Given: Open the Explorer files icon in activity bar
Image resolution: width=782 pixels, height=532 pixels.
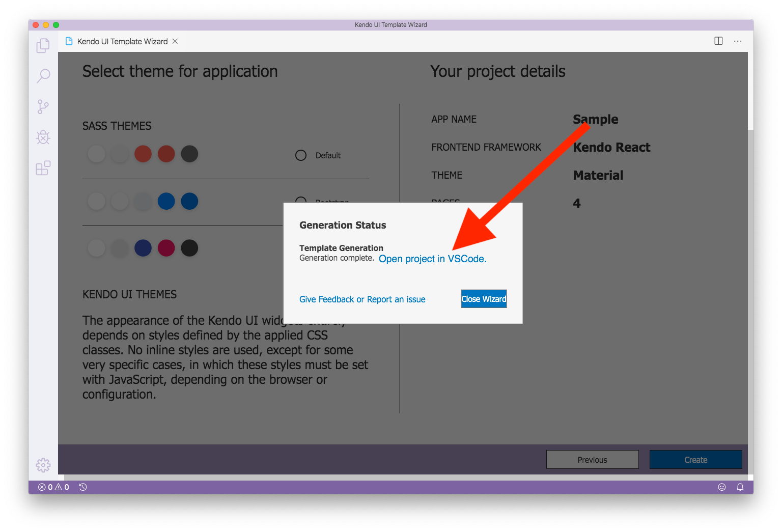Looking at the screenshot, I should (43, 46).
